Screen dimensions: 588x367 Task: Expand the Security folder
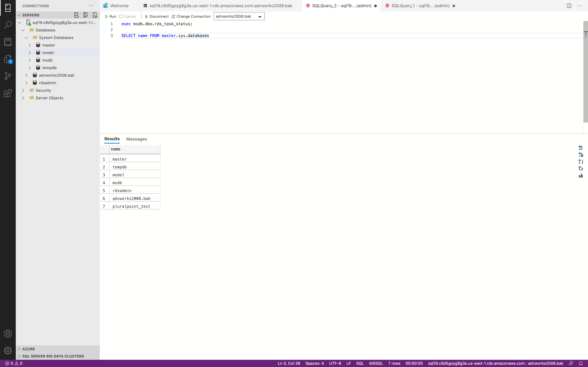(23, 90)
